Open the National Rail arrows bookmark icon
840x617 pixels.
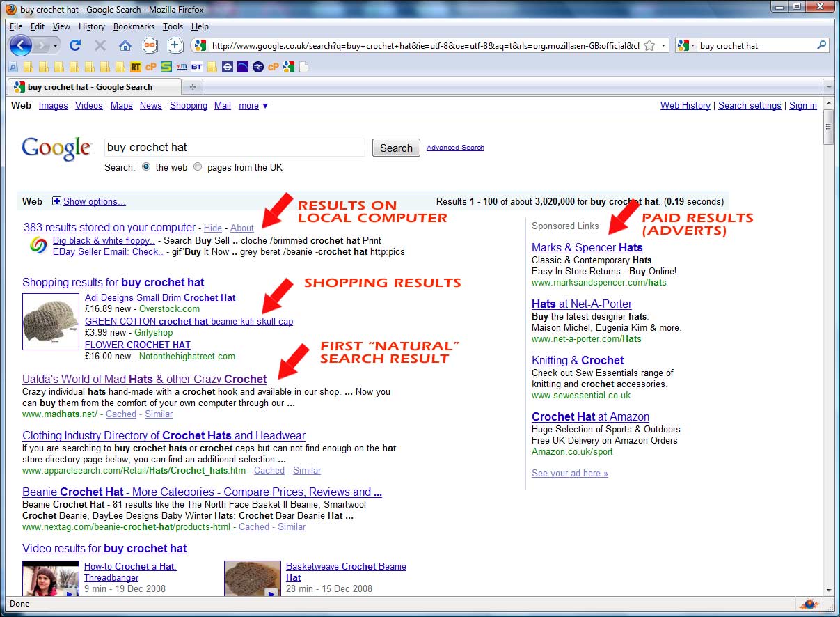258,68
